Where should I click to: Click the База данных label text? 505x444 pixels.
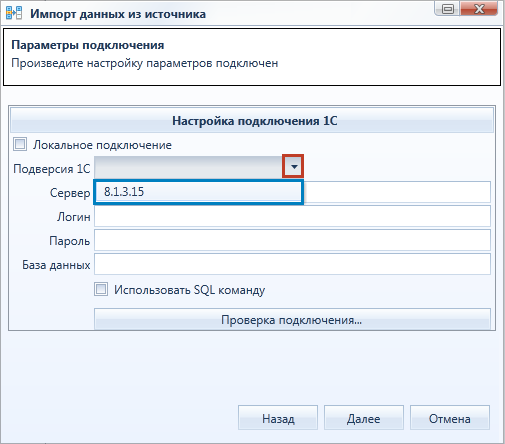56,265
